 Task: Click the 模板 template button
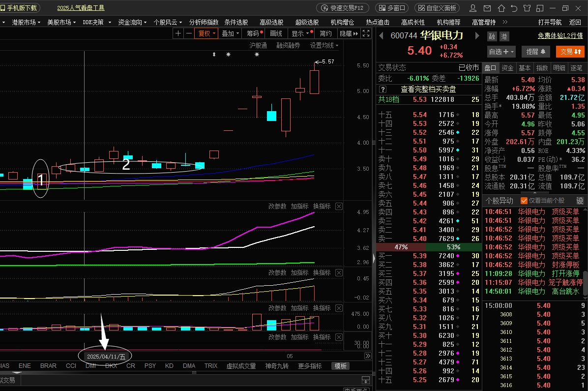[341, 366]
